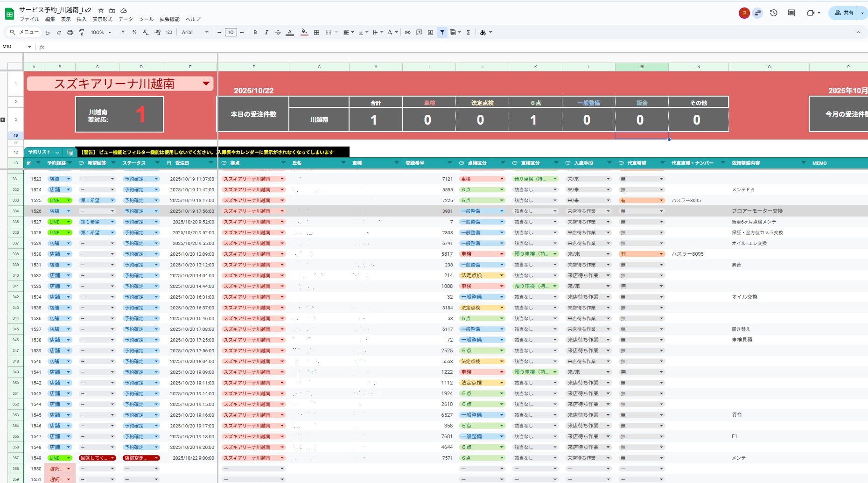Image resolution: width=868 pixels, height=483 pixels.
Task: Click the メニュー search box
Action: click(x=24, y=32)
